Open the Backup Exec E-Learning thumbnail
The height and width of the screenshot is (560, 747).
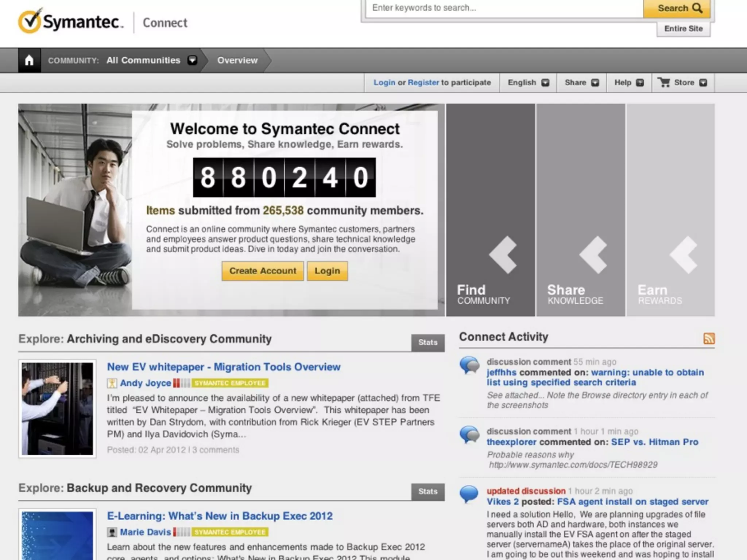(x=57, y=534)
